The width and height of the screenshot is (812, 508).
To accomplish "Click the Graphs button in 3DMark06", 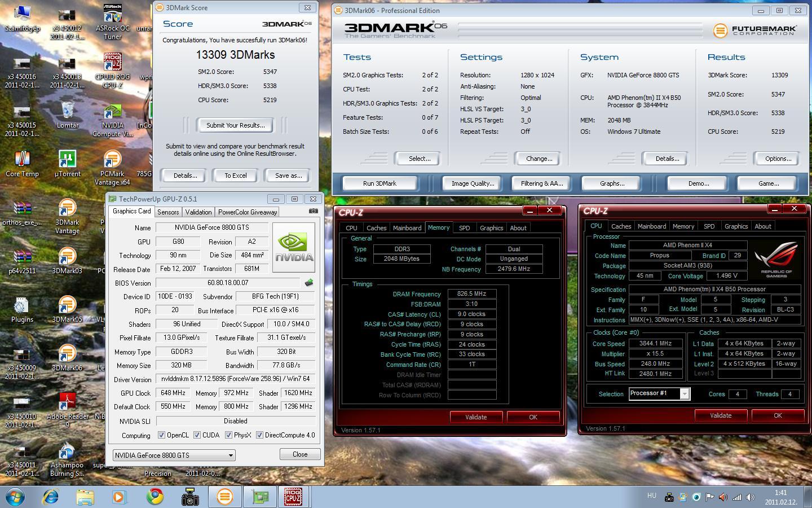I will point(612,183).
